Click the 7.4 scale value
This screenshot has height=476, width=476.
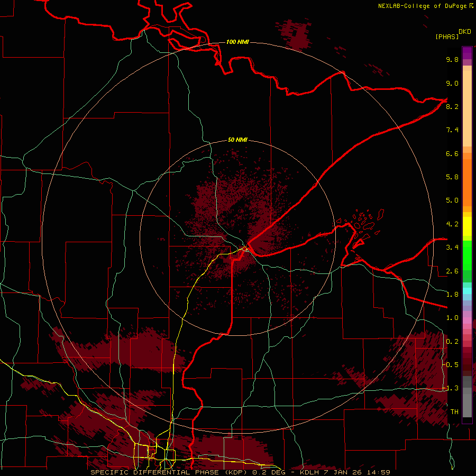(452, 130)
